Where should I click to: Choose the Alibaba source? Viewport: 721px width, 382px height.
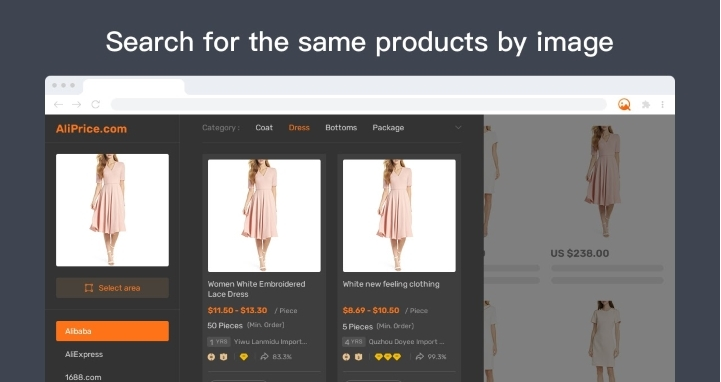click(x=112, y=331)
